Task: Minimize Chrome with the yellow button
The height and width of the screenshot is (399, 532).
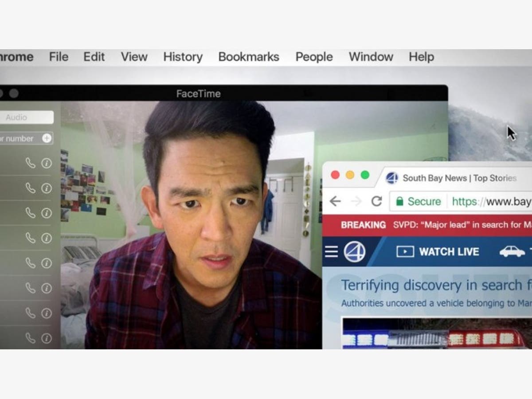Action: pos(350,175)
